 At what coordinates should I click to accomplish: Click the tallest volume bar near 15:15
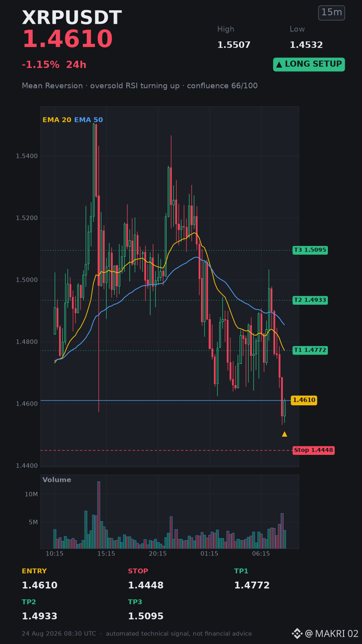(99, 515)
